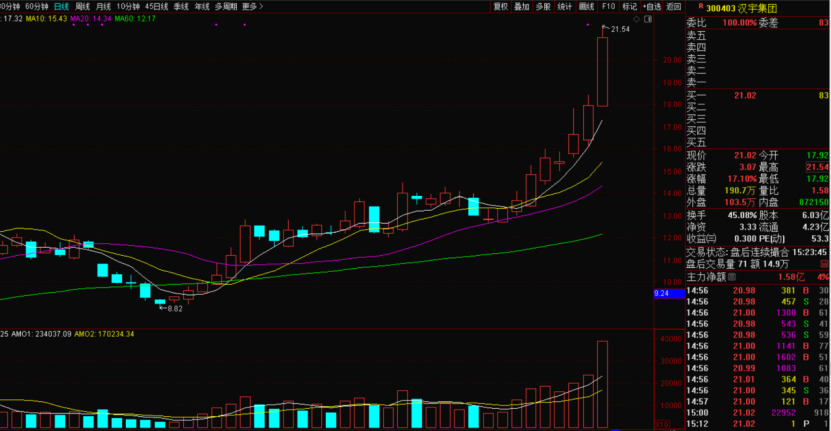The image size is (831, 431).
Task: Click the MA10: 15.43 indicator label
Action: click(x=47, y=19)
